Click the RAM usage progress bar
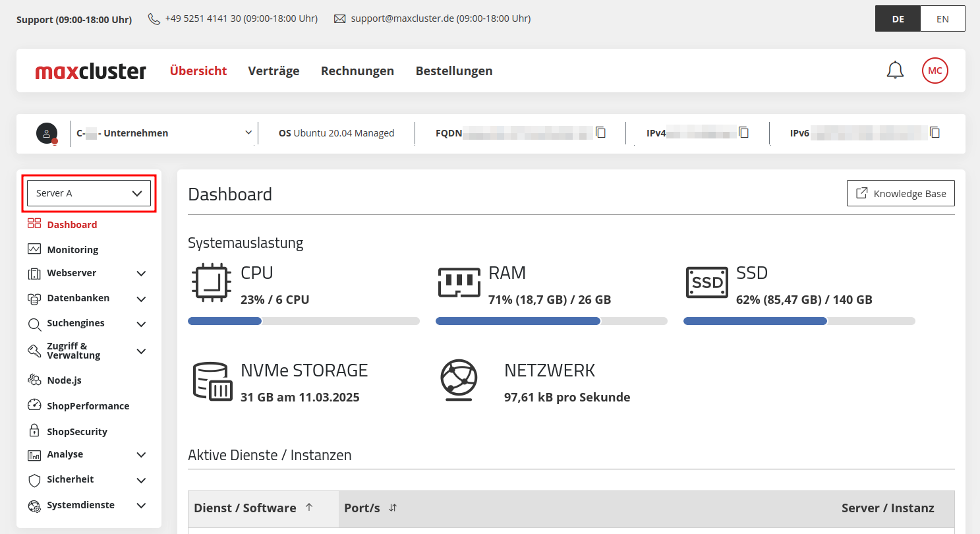The width and height of the screenshot is (980, 534). coord(552,321)
